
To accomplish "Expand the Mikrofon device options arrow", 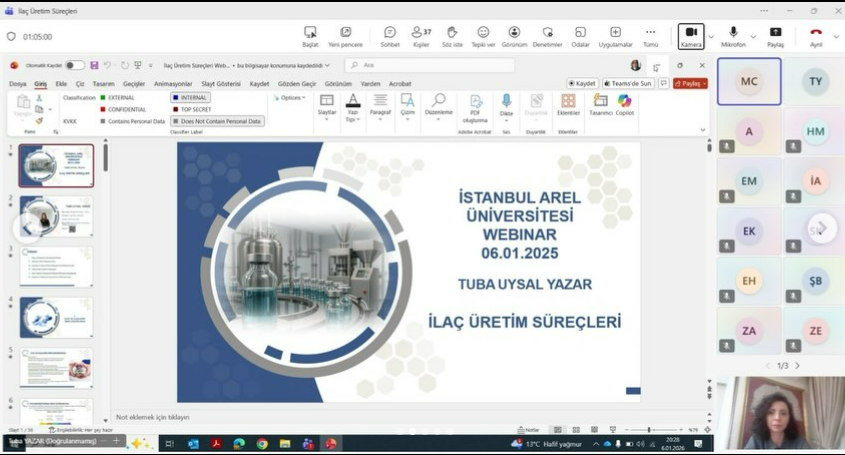I will pos(753,36).
